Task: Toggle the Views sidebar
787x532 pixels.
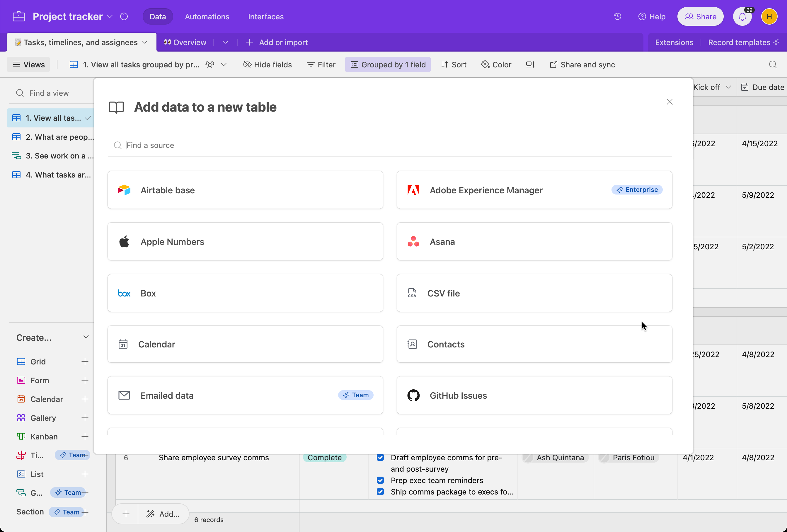Action: [x=28, y=64]
